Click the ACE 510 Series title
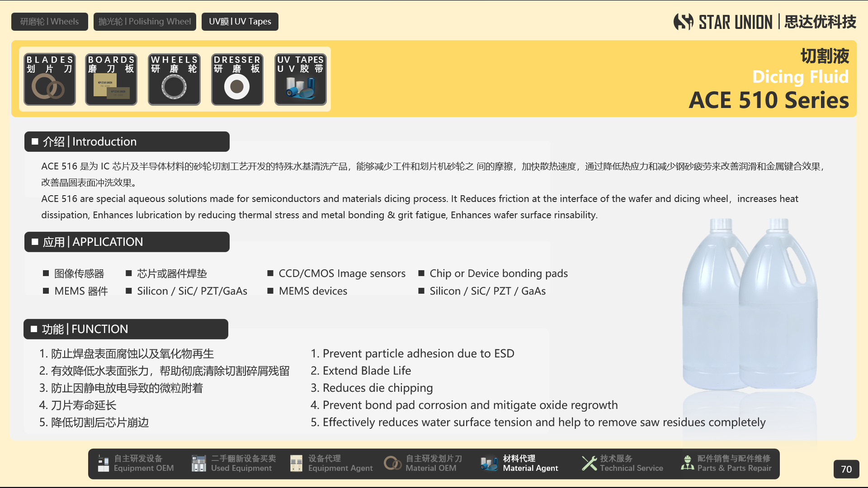This screenshot has height=488, width=868. point(769,100)
